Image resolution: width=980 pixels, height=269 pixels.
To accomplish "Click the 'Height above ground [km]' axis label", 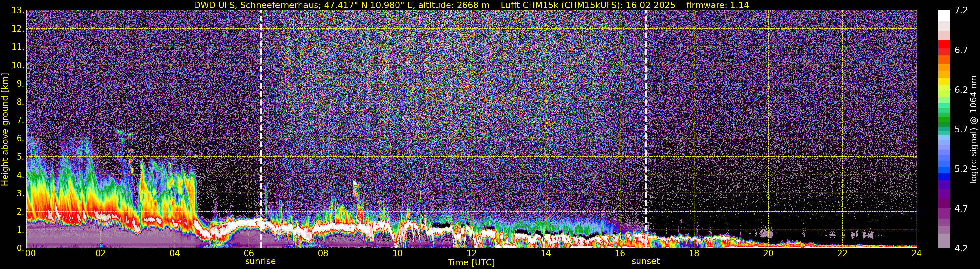I will pyautogui.click(x=5, y=130).
